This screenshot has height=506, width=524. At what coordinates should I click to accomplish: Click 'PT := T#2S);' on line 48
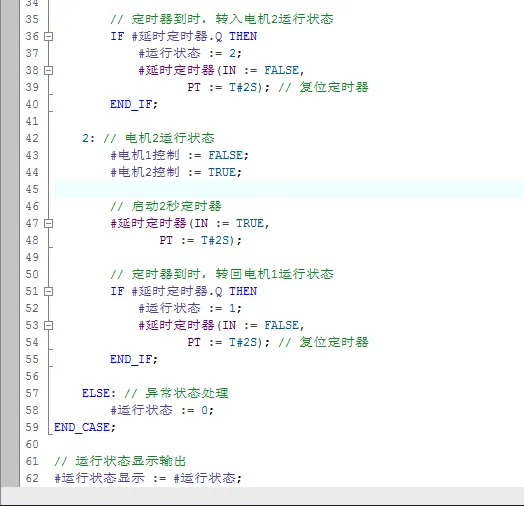coord(200,240)
